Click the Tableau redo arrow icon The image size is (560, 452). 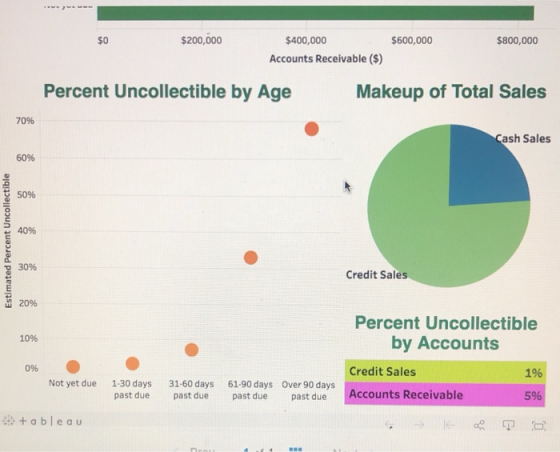419,425
